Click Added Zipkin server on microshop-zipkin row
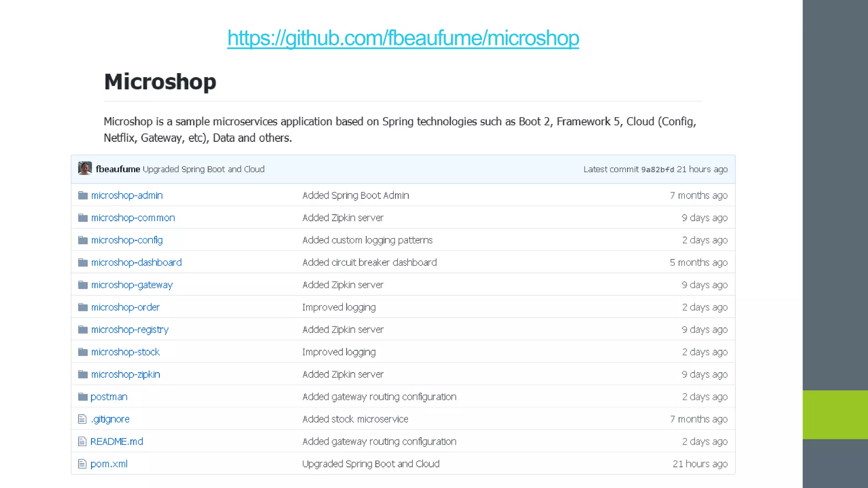This screenshot has height=488, width=868. click(x=343, y=374)
